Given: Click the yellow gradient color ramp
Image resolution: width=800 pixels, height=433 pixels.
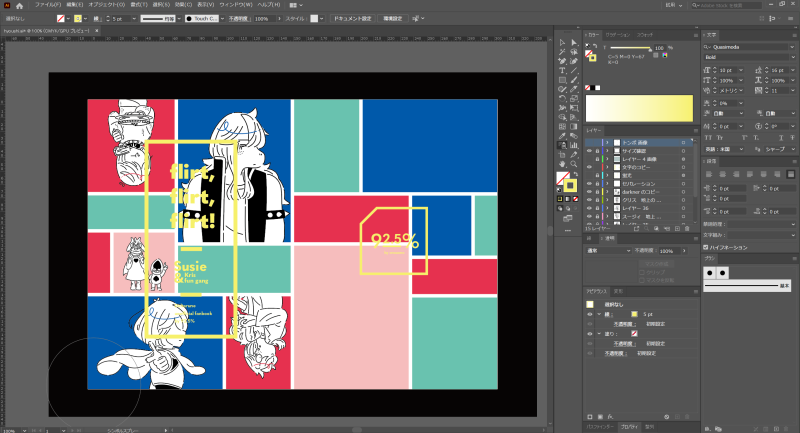Looking at the screenshot, I should coord(639,109).
